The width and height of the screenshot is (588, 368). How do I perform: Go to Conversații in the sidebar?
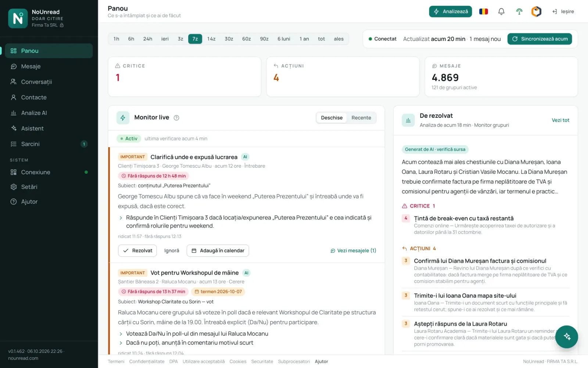tap(49, 82)
